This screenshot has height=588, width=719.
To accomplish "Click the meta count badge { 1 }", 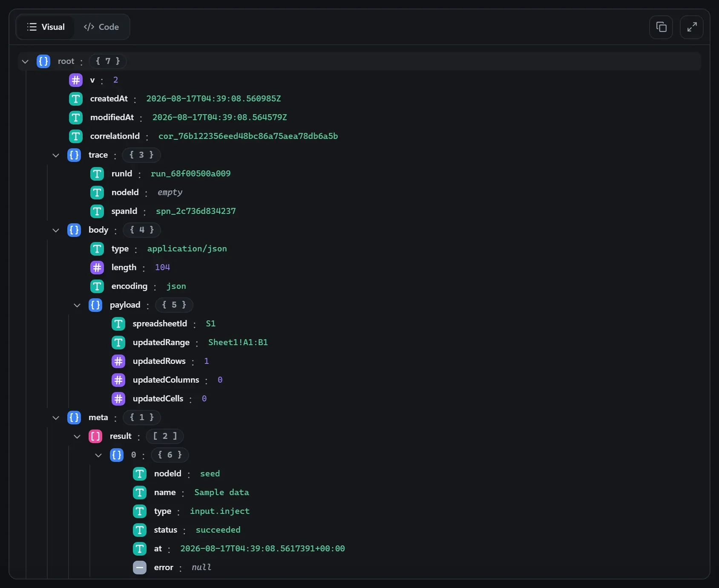I will [x=142, y=418].
